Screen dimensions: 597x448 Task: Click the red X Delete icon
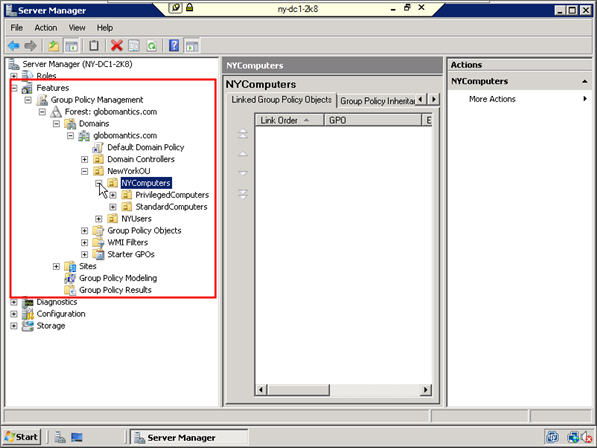pyautogui.click(x=117, y=46)
